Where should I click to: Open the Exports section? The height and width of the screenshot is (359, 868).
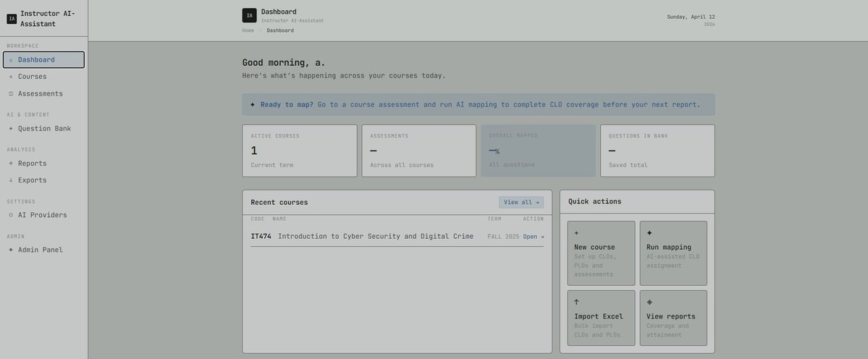click(x=43, y=180)
